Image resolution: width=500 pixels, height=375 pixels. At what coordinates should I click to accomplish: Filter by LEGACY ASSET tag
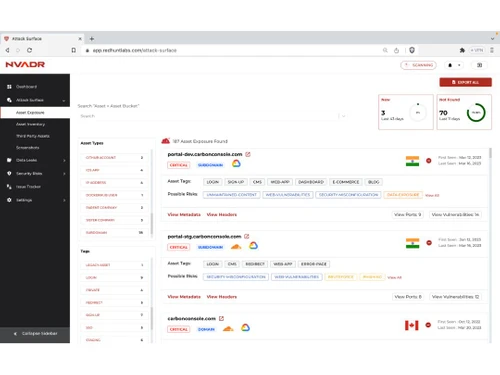pyautogui.click(x=114, y=265)
